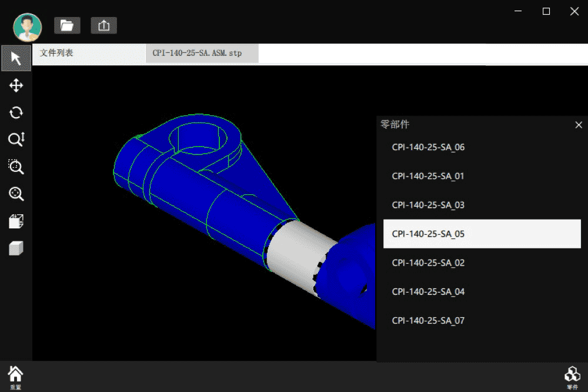Image resolution: width=588 pixels, height=392 pixels.
Task: Switch to wireframe shaded cube view
Action: (x=16, y=221)
